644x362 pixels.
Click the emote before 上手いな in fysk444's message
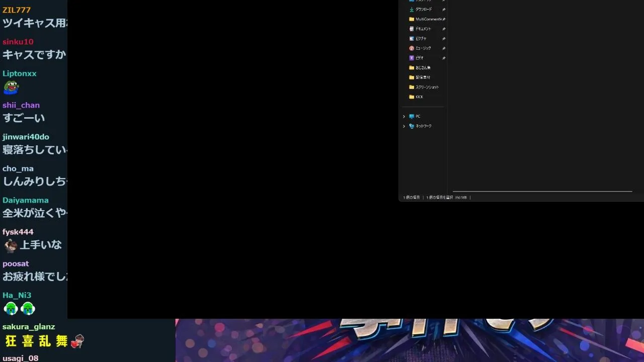(x=11, y=245)
